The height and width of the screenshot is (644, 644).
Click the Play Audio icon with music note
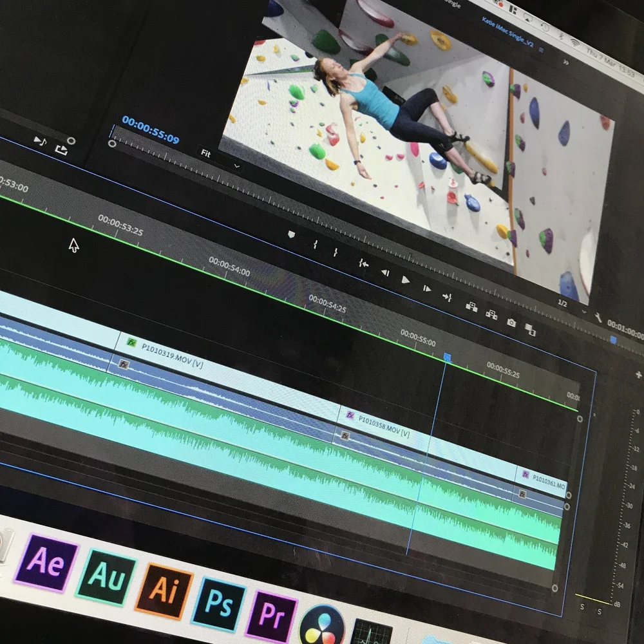pos(40,142)
